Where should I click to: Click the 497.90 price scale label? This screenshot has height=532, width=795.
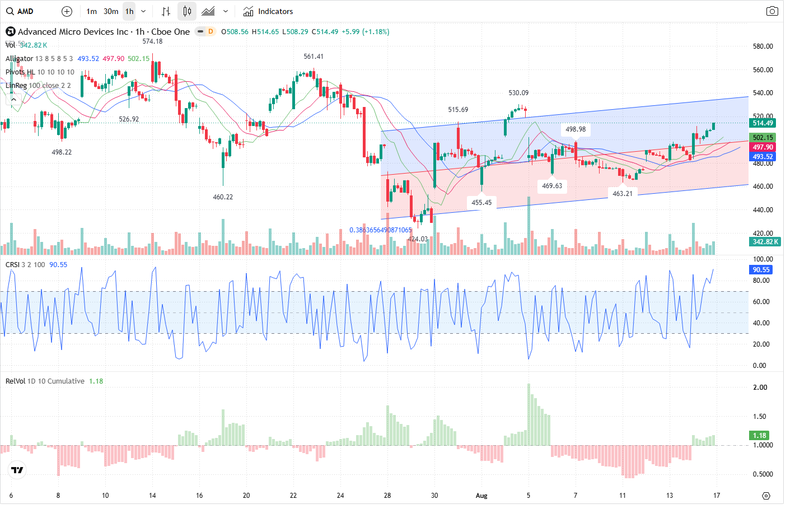(763, 147)
